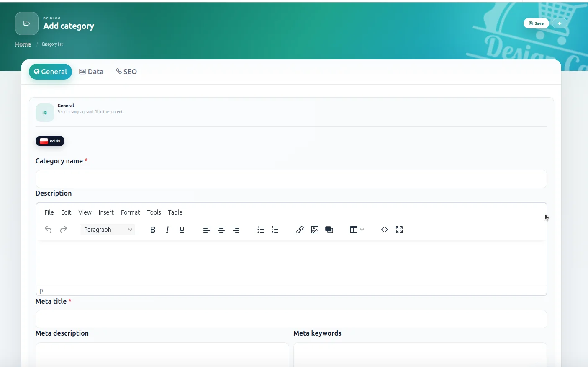
Task: Switch to the SEO tab
Action: (126, 72)
